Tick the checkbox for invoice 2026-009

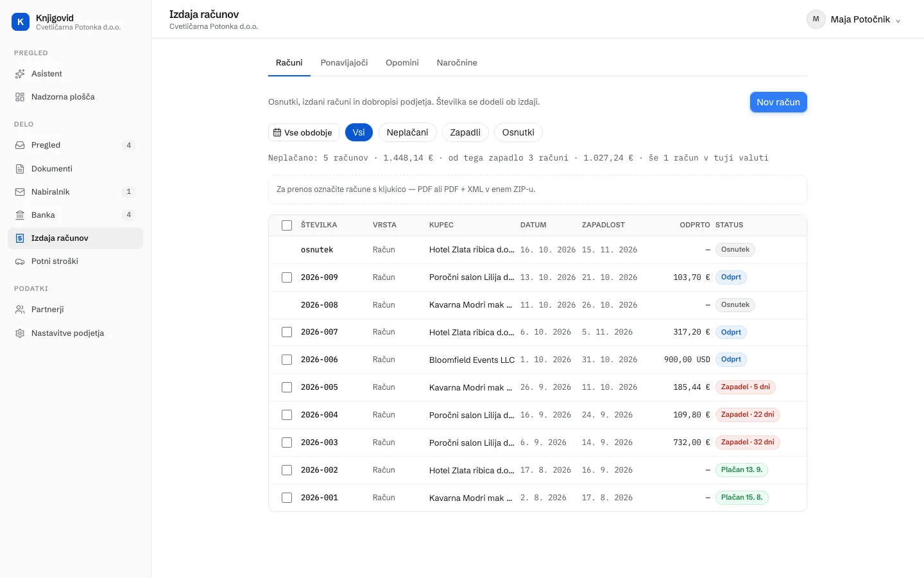tap(287, 277)
